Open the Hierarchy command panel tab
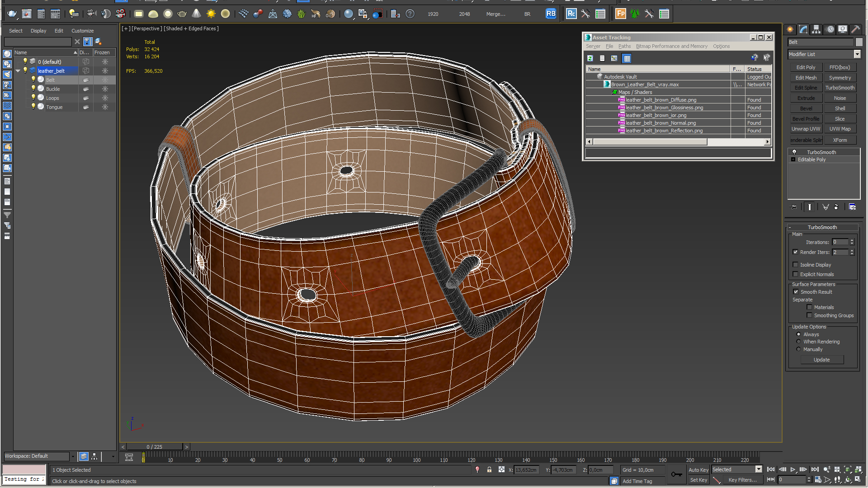 [816, 29]
